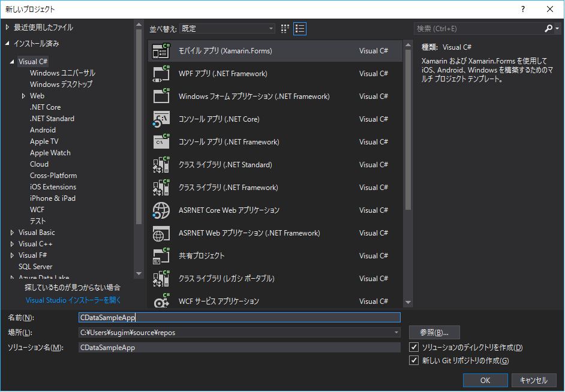Click the 共有プロジェクト template icon
Image resolution: width=565 pixels, height=392 pixels.
161,256
